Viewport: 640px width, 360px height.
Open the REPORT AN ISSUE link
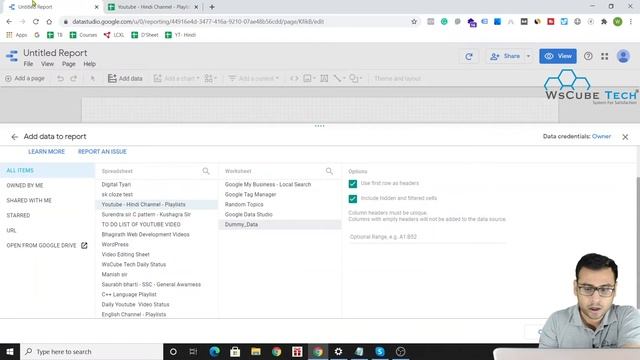click(x=102, y=151)
